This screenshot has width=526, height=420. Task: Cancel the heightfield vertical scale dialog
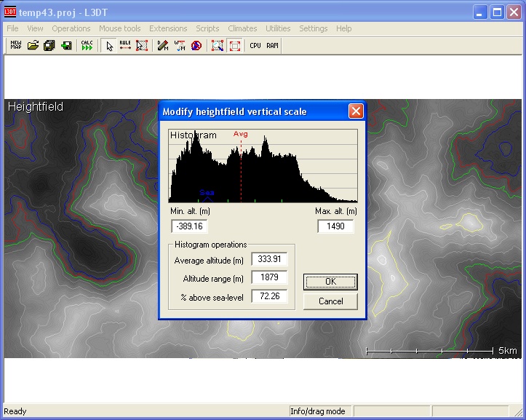coord(330,301)
